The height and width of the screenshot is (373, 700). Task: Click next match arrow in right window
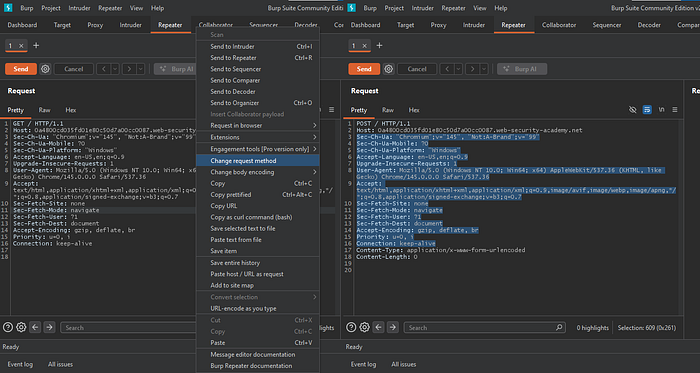(393, 327)
